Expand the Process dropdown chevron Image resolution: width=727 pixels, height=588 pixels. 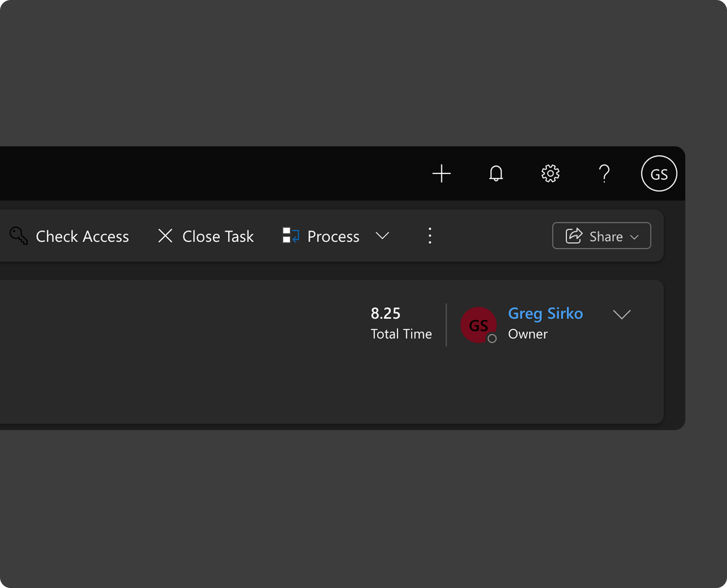382,236
